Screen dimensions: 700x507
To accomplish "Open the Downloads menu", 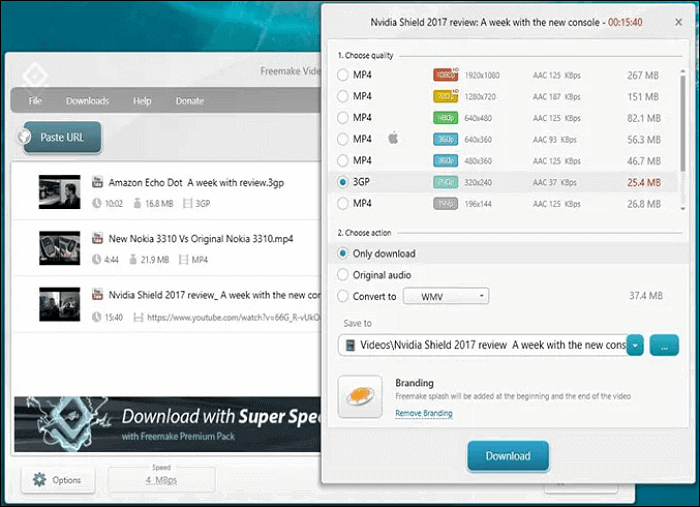I will click(87, 101).
